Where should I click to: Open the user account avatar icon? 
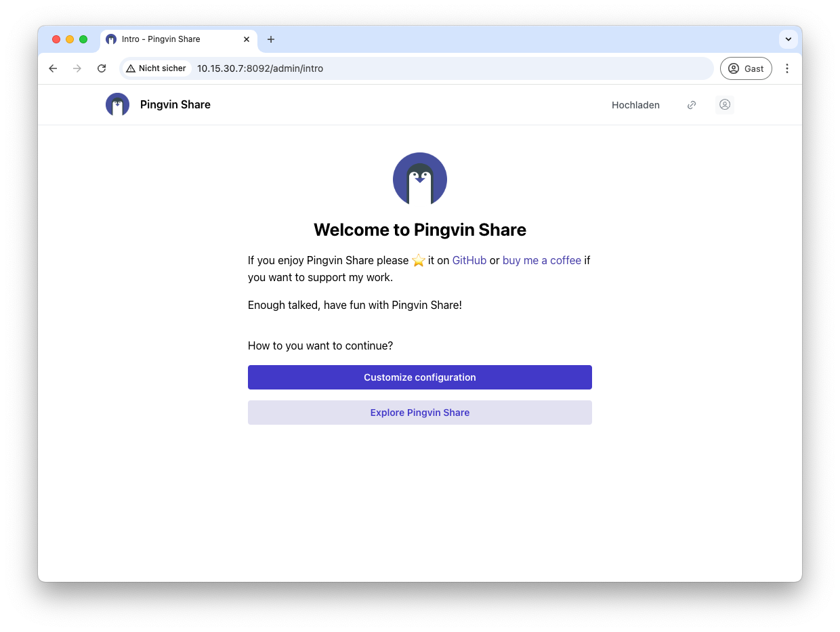[724, 105]
